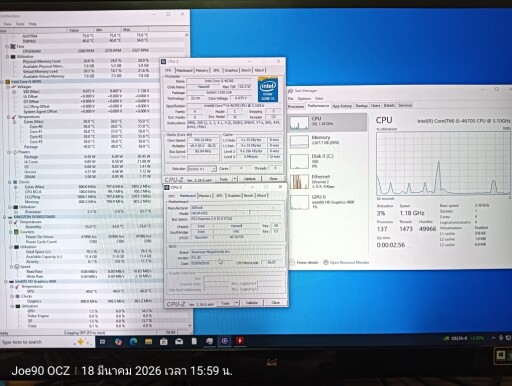
Task: Select the Disk 0 (C:) graph thumbnail
Action: [299, 162]
